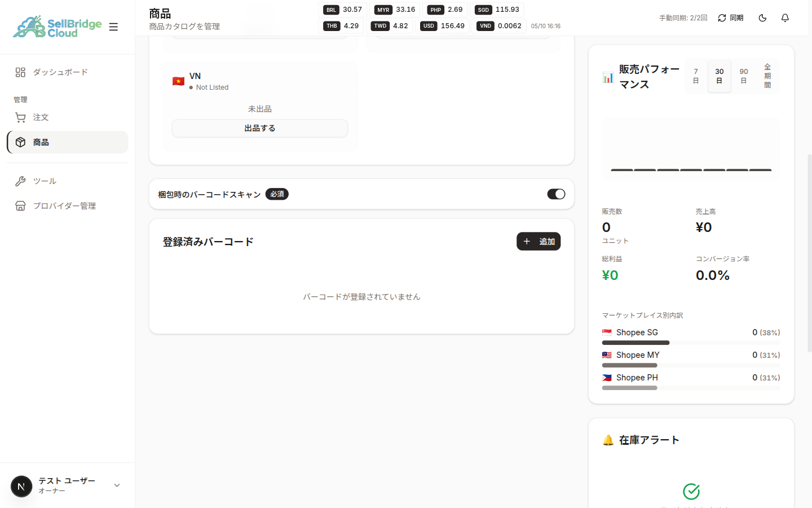Open 商品 page in sidebar

68,142
